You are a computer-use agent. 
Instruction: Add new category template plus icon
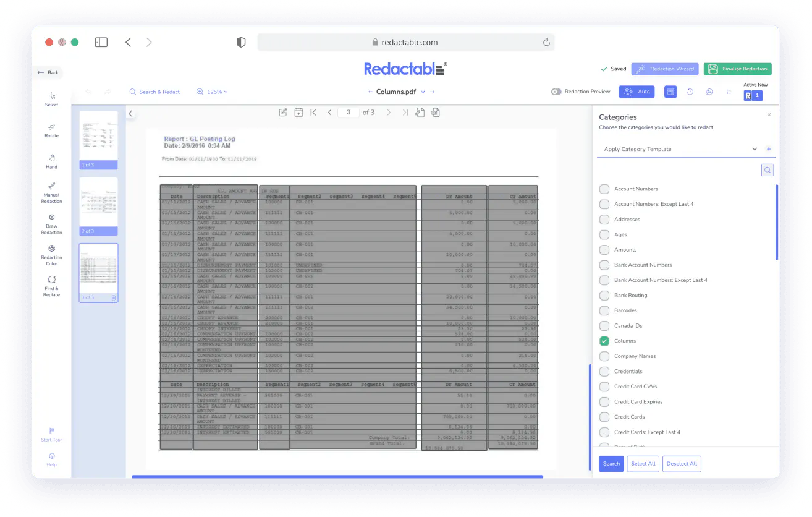[769, 149]
